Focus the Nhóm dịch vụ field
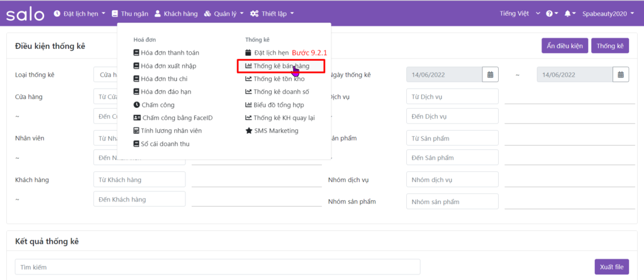The width and height of the screenshot is (644, 280). [x=452, y=180]
